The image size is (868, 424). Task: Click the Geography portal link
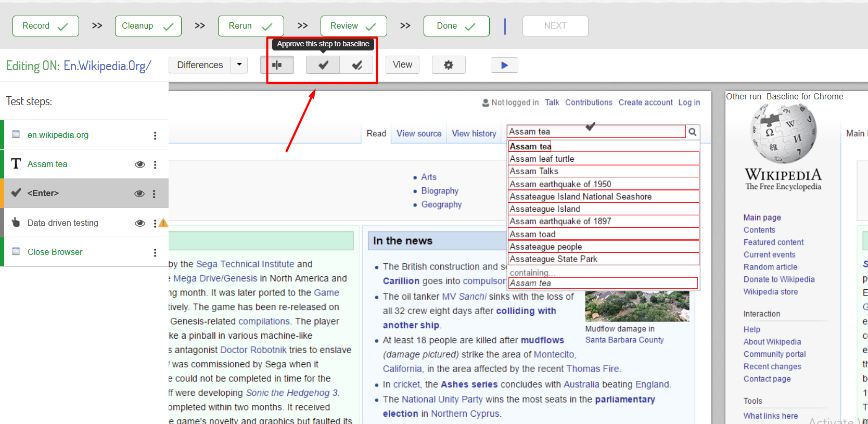[441, 204]
